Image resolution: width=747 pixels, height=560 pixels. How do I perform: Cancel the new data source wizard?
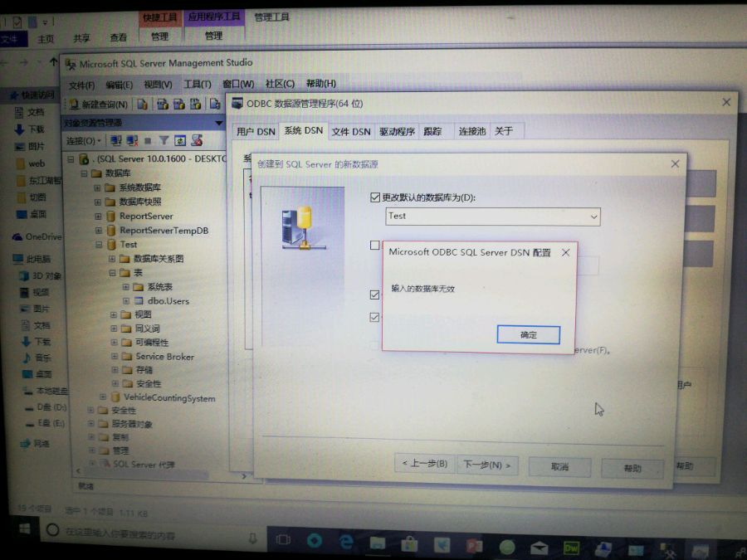[559, 467]
